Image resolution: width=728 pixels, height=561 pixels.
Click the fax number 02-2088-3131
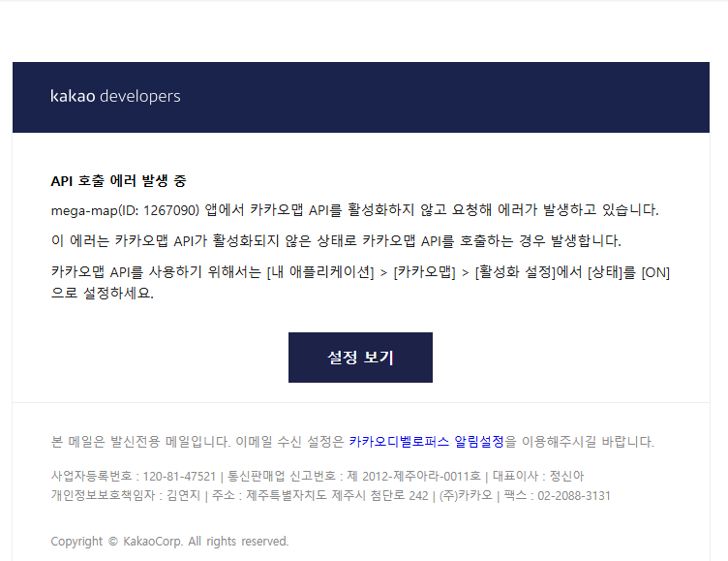coord(575,496)
